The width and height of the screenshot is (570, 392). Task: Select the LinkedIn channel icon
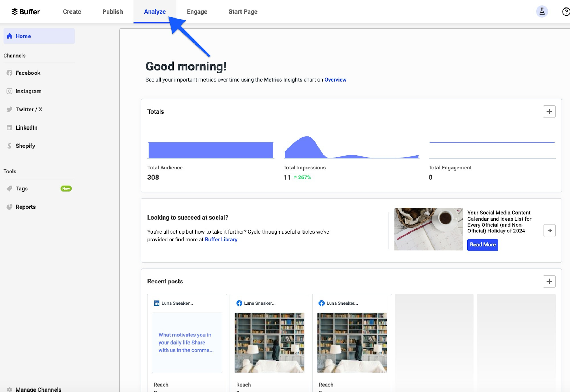(x=10, y=127)
